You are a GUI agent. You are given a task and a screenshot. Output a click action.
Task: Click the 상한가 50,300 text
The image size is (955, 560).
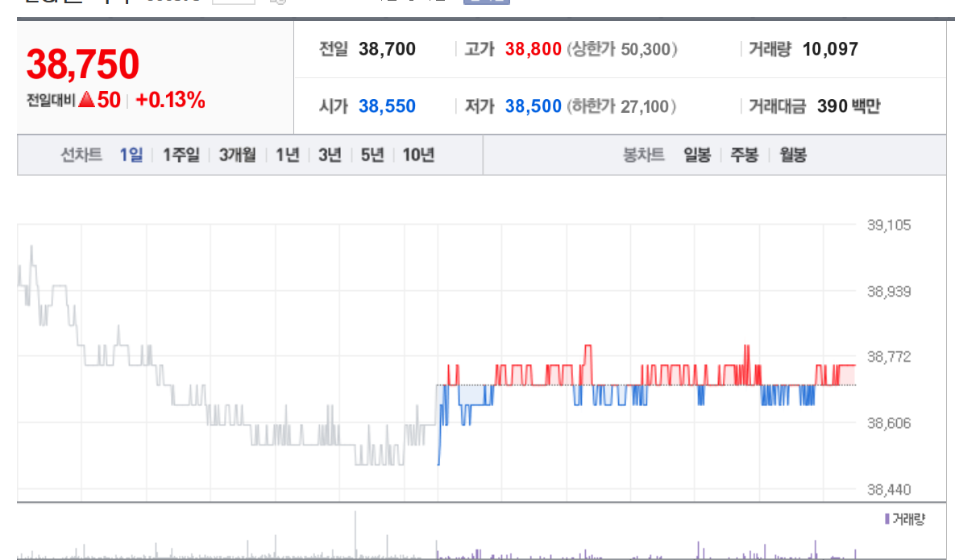click(622, 49)
